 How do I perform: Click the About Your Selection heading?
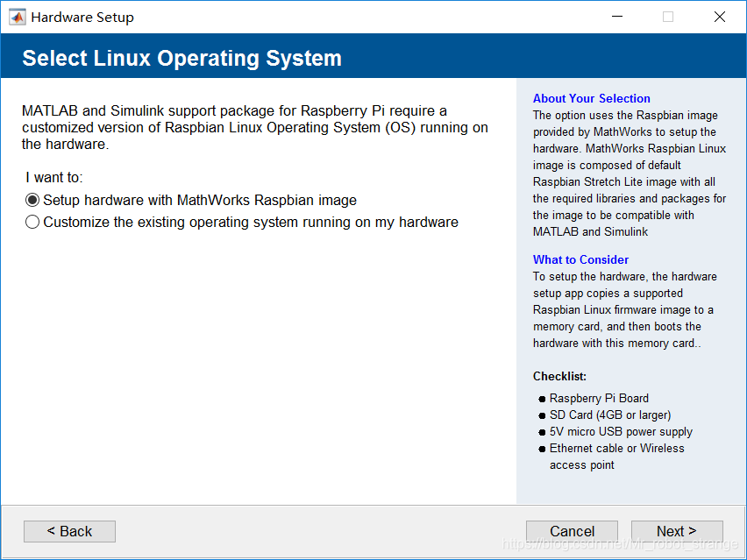(591, 99)
